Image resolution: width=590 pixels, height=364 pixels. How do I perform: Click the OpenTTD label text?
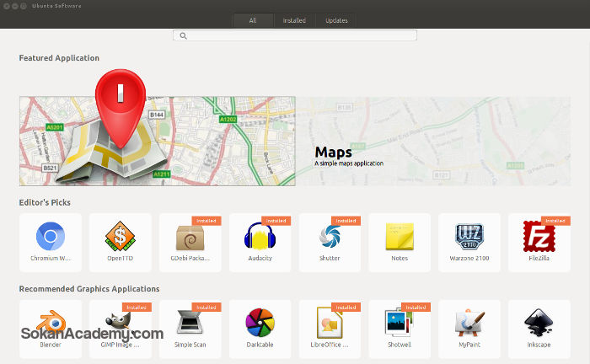(120, 259)
